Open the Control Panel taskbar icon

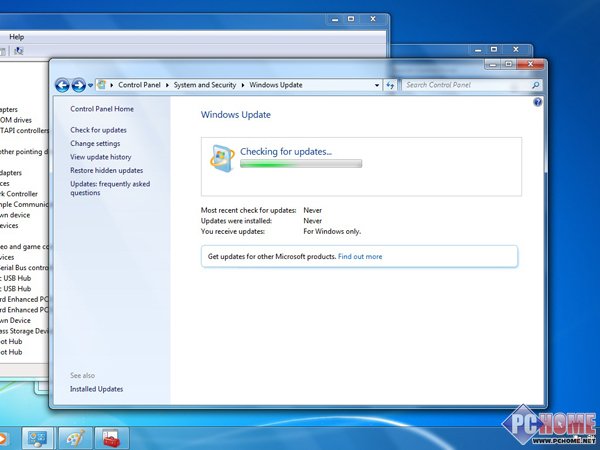click(38, 439)
